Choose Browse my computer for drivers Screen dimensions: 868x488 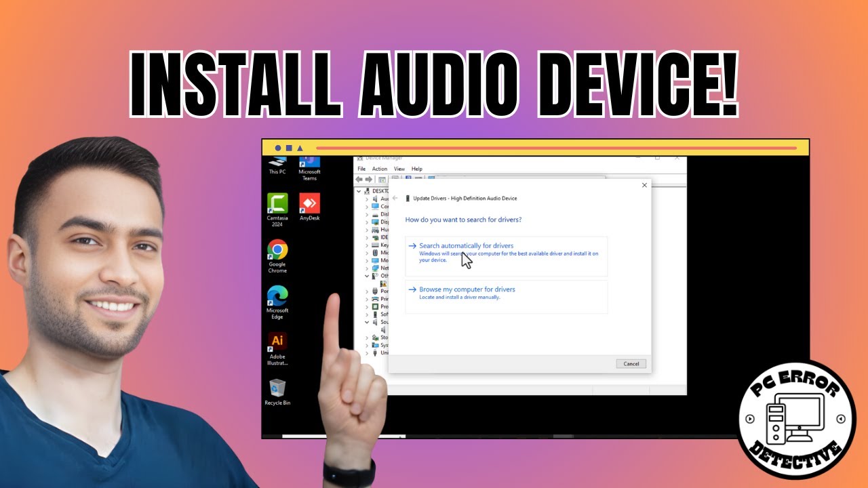pos(506,297)
